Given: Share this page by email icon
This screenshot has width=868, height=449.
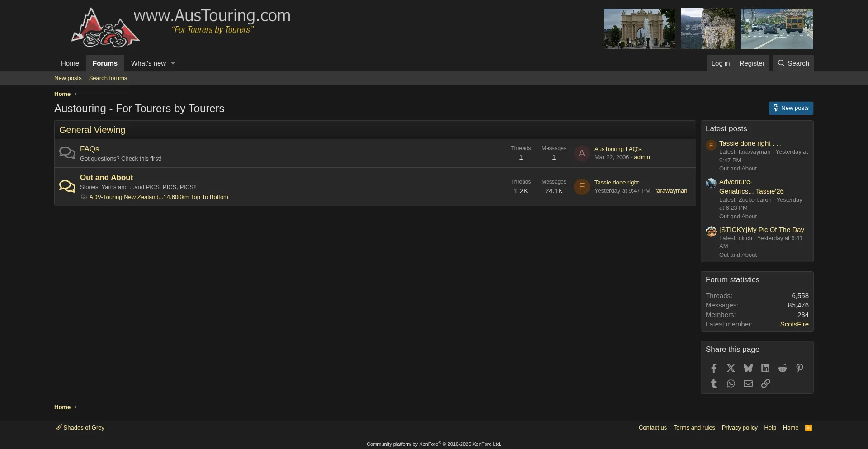Looking at the screenshot, I should (x=748, y=383).
